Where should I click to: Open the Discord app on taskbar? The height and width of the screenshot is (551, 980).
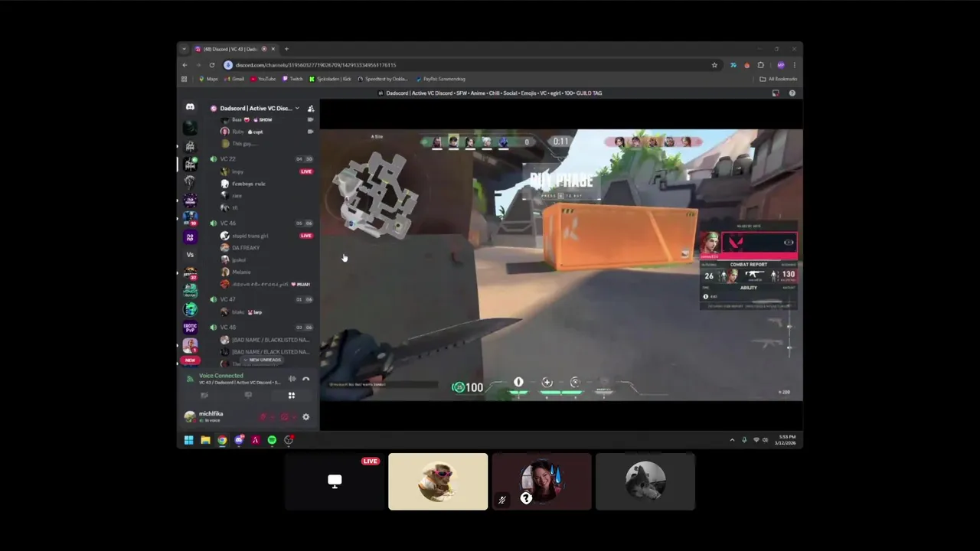[239, 440]
